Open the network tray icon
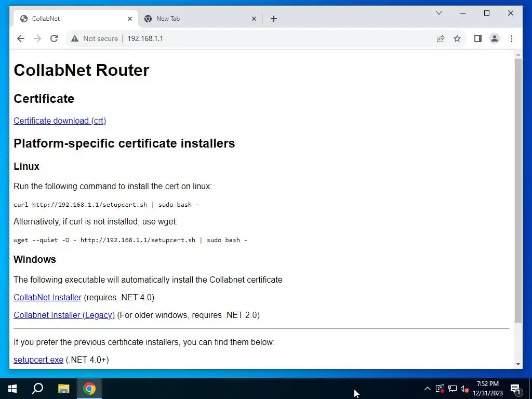532x399 pixels. pyautogui.click(x=453, y=389)
